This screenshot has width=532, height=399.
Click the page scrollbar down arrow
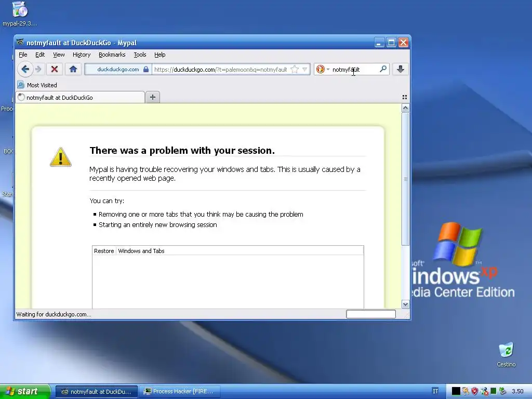click(x=405, y=304)
